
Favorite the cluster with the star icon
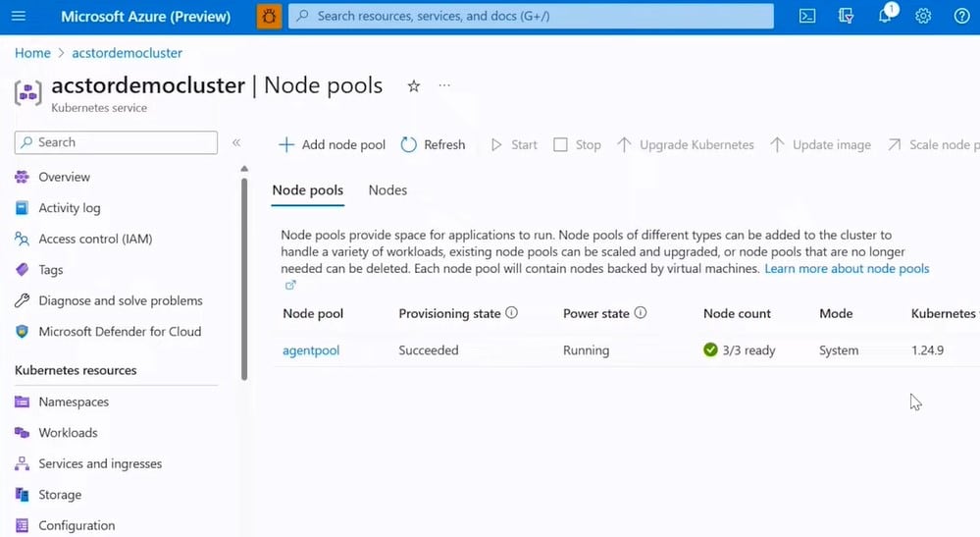[x=413, y=86]
